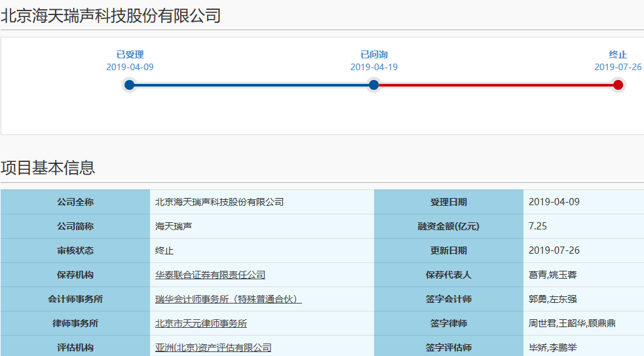Viewport: 644px width, 356px height.
Task: Click the blue progress line segment
Action: (x=252, y=85)
